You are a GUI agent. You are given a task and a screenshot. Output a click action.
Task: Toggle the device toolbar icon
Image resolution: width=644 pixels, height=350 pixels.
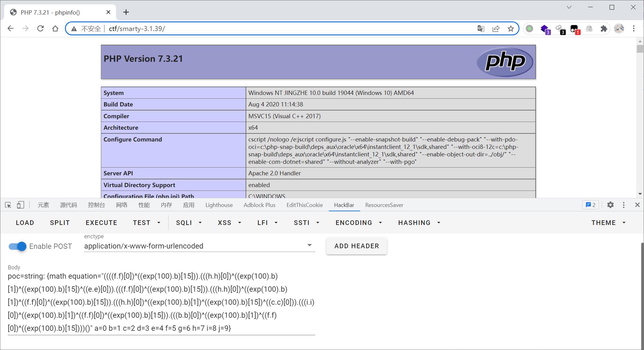coord(20,205)
